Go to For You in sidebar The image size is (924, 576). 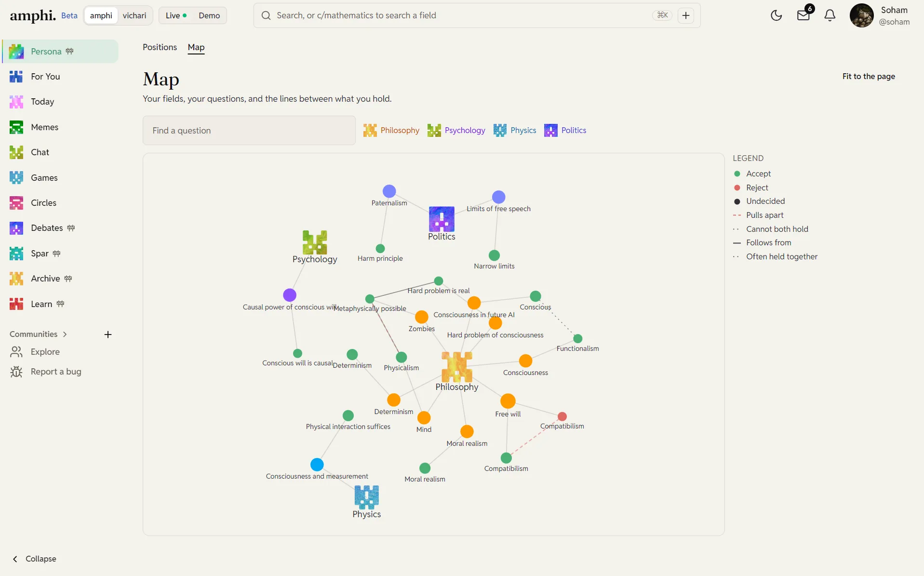60,76
